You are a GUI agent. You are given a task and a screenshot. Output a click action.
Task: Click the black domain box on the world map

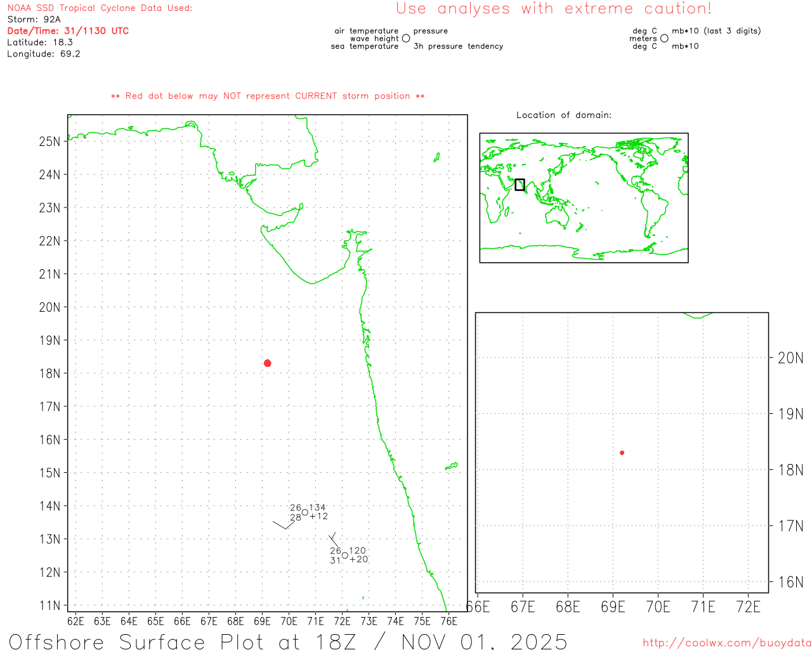pos(520,185)
